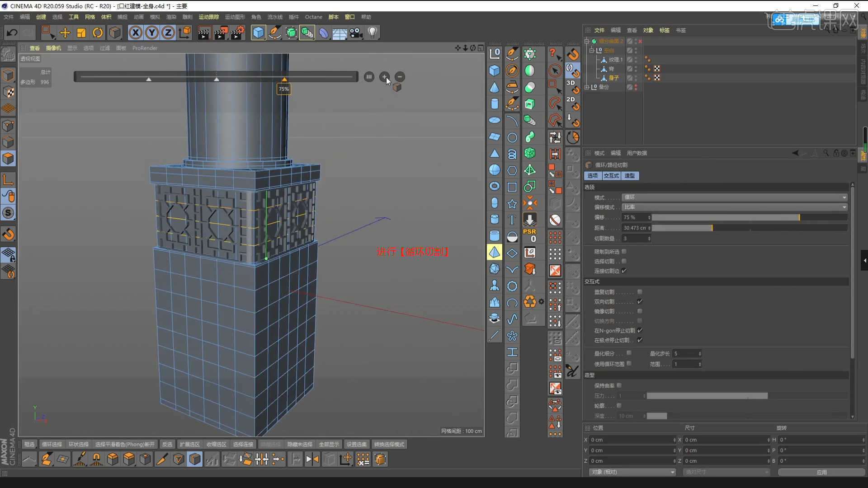Enable the 选择切割 checkbox
Viewport: 868px width, 488px height.
click(x=624, y=261)
